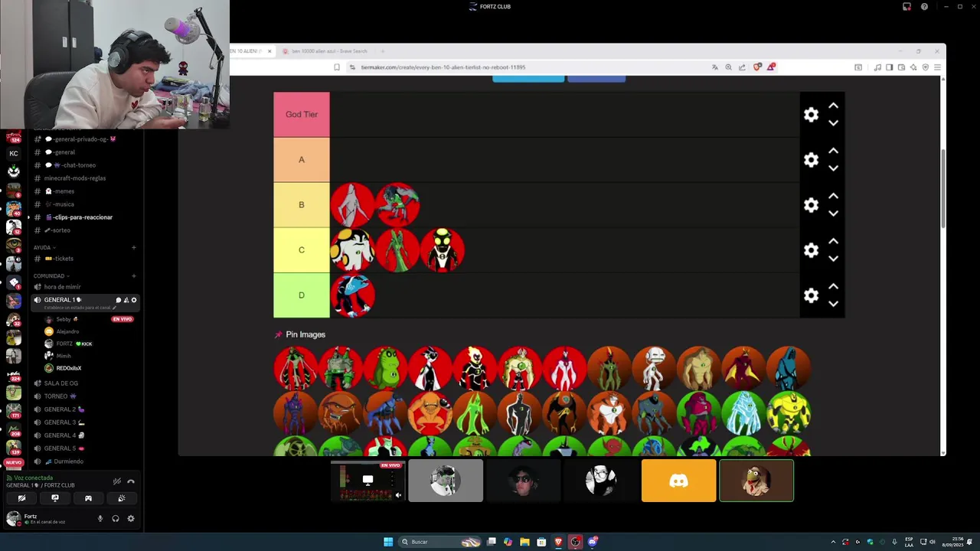
Task: Open settings gear for tier D row
Action: pos(811,295)
